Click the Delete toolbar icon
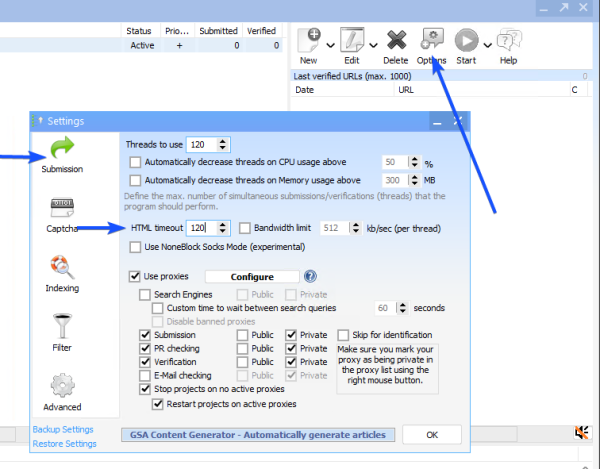The width and height of the screenshot is (600, 469). 395,40
